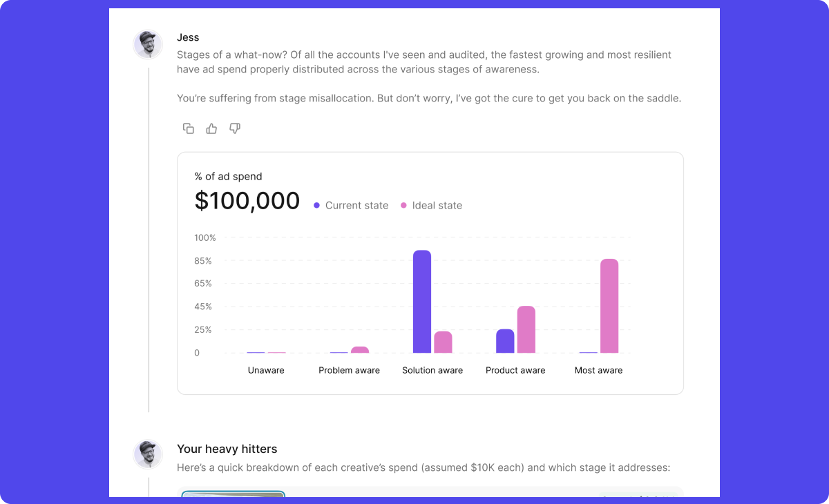Click the pink Ideal state legend dot
Viewport: 829px width, 504px height.
[x=403, y=206]
